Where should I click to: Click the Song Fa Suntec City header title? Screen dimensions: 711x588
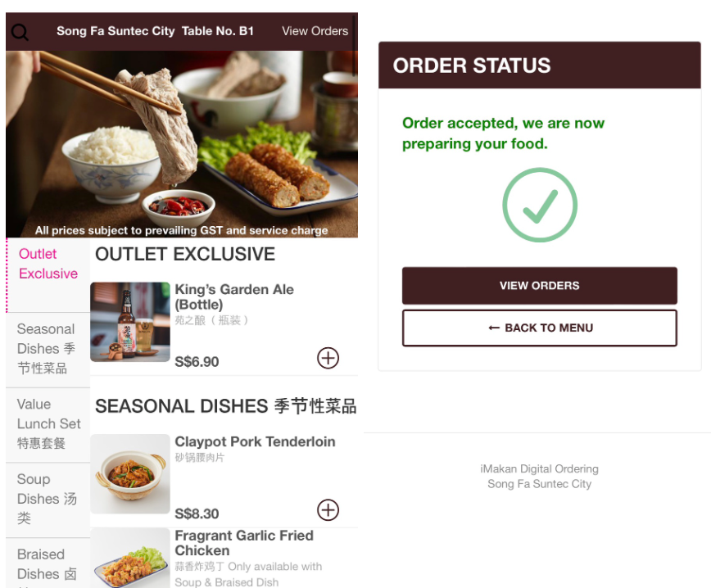click(115, 31)
